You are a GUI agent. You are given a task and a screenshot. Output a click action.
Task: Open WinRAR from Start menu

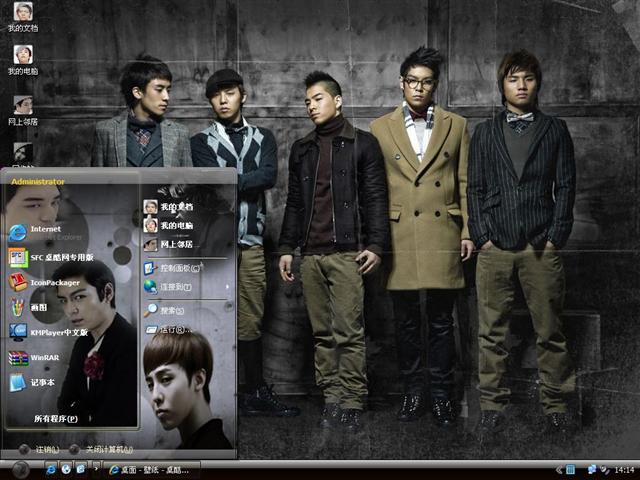tap(34, 358)
